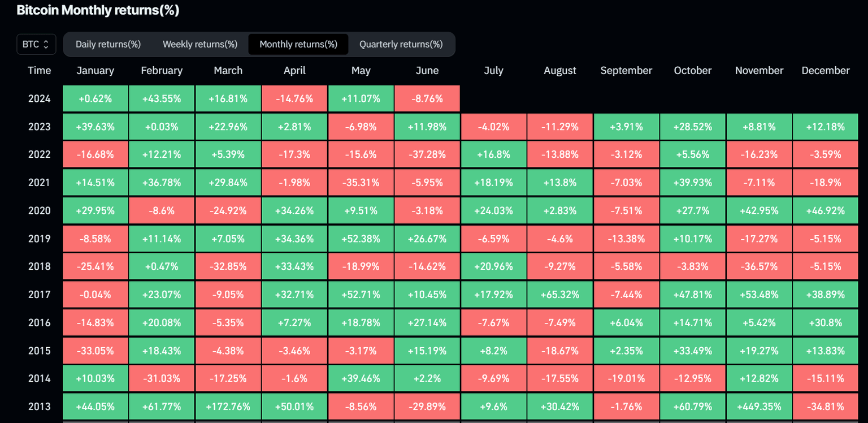This screenshot has height=423, width=868.
Task: Select the +449.35% November 2013 cell
Action: coord(759,406)
